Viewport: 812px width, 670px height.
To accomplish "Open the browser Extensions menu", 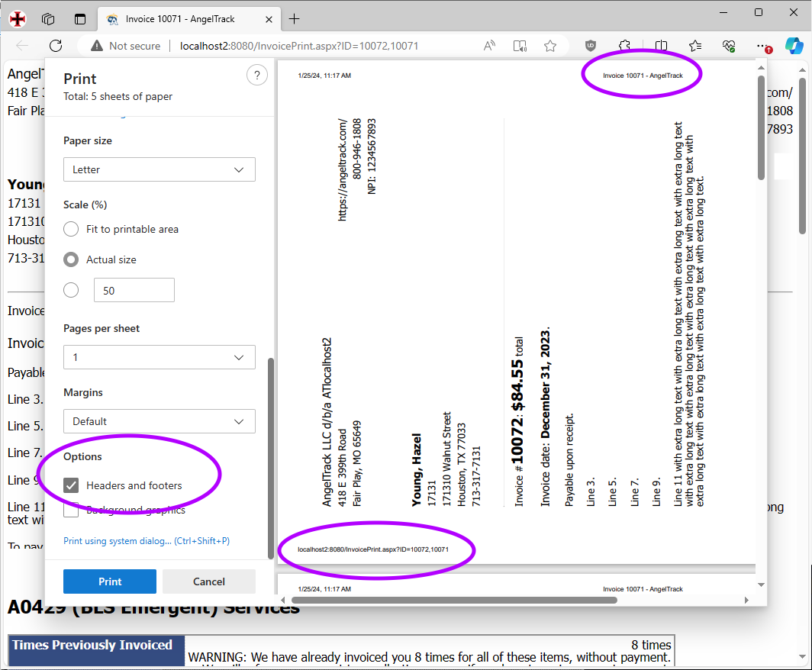I will pos(625,46).
